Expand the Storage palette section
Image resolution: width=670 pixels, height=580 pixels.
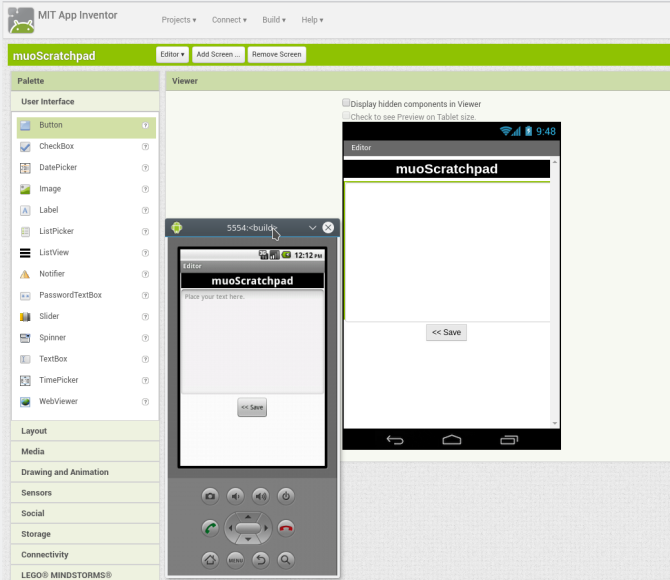click(85, 534)
